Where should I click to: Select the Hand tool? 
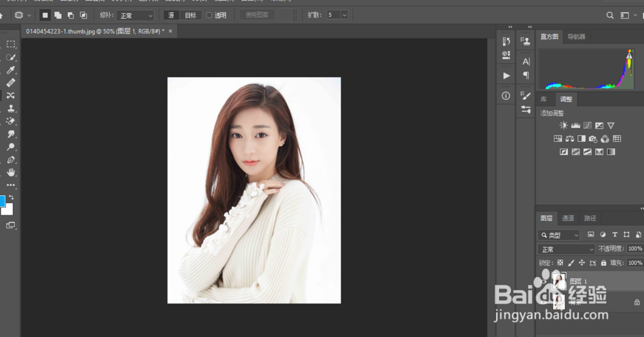click(x=11, y=172)
